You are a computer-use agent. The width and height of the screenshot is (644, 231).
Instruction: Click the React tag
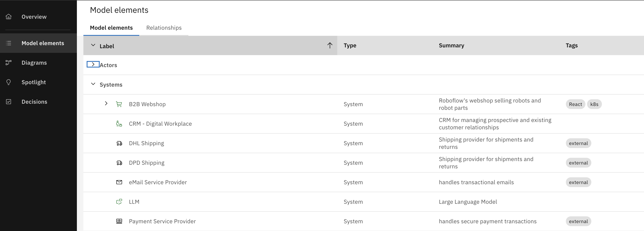point(575,104)
